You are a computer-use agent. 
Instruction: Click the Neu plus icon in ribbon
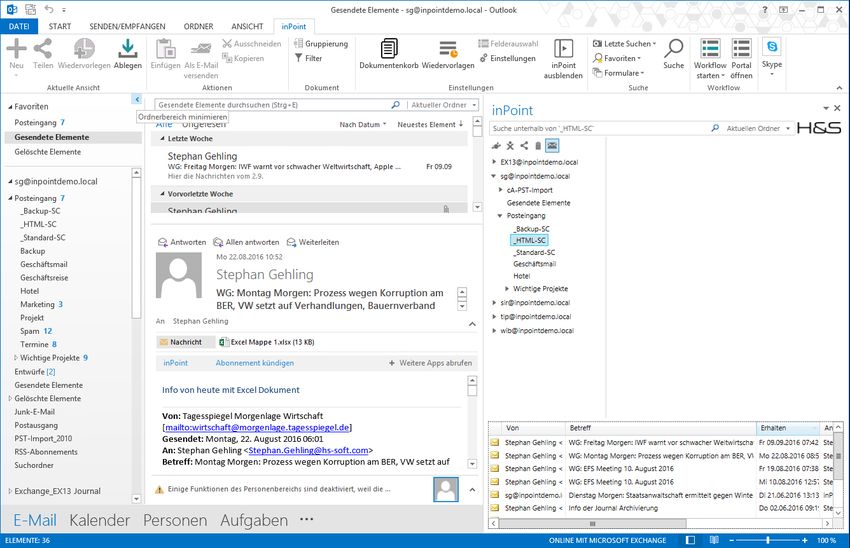coord(16,48)
